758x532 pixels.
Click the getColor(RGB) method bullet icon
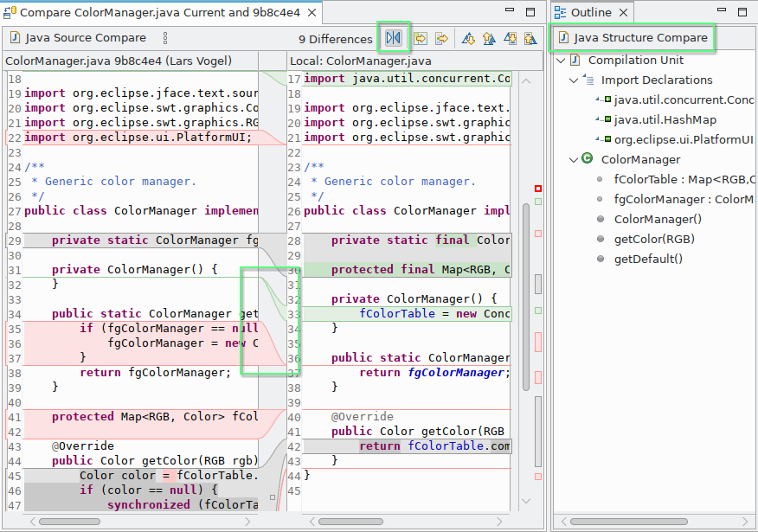601,239
